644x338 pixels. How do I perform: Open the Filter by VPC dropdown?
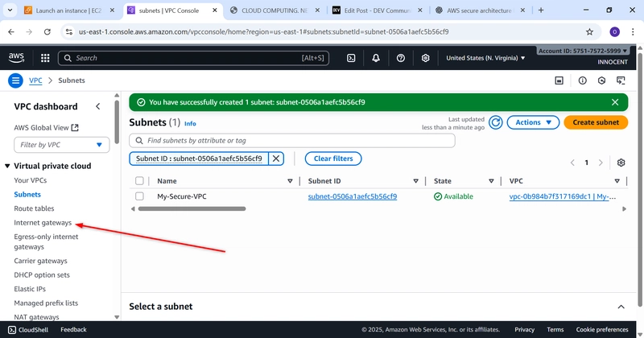62,145
